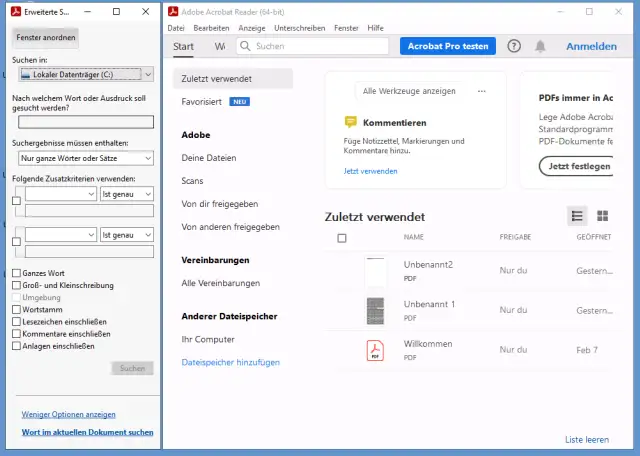This screenshot has width=640, height=456.
Task: Open Alle Vereinbarungen
Action: coord(221,283)
